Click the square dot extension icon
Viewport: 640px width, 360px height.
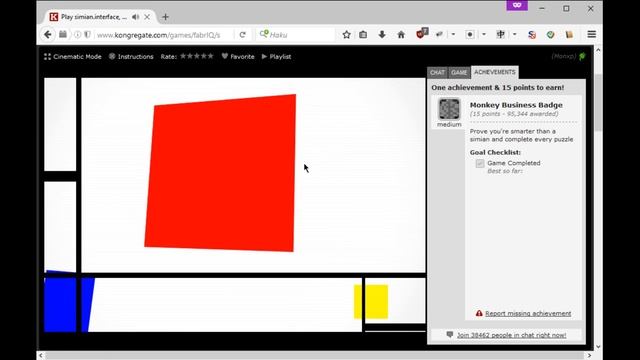click(470, 35)
